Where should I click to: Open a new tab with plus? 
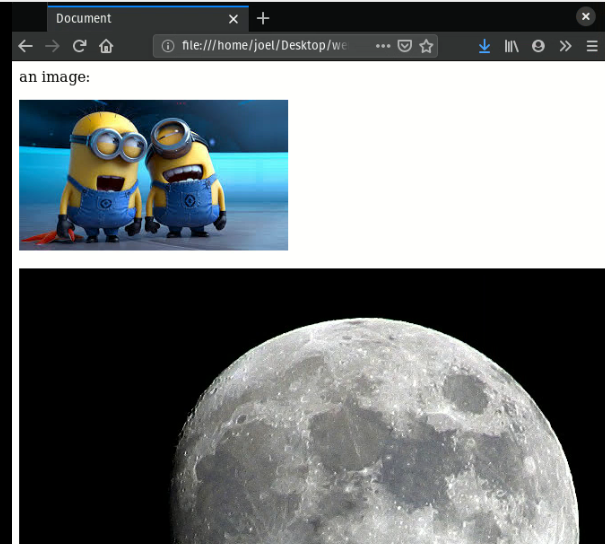[x=263, y=18]
